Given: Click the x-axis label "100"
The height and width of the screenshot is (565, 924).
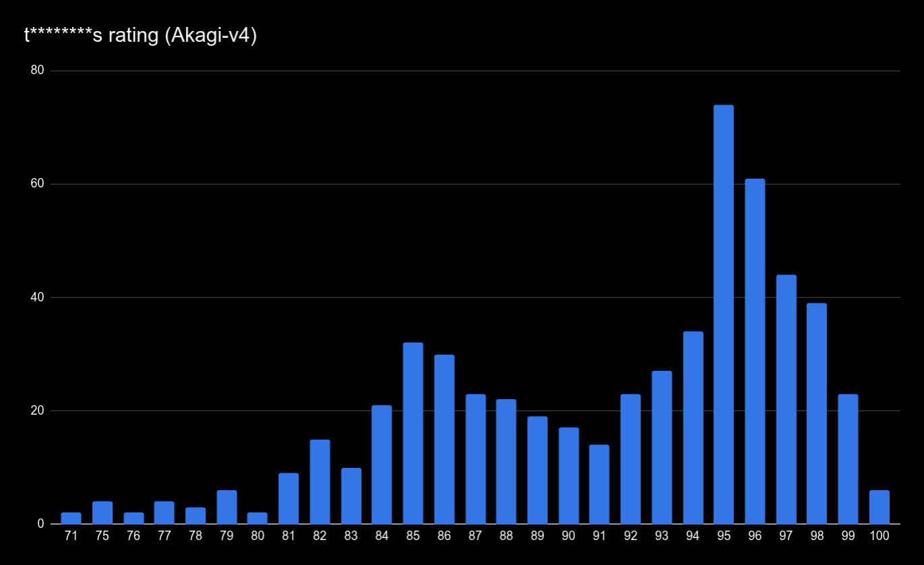Looking at the screenshot, I should (x=880, y=537).
